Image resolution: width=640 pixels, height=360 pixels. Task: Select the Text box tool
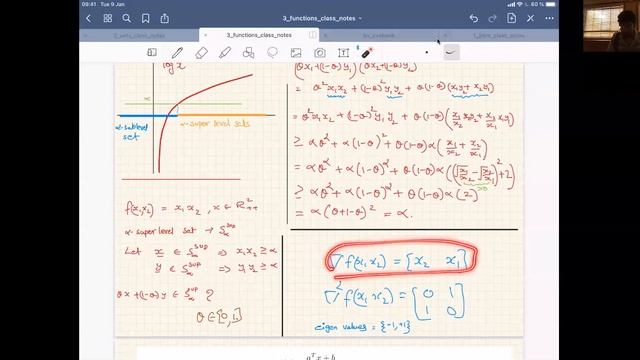343,53
